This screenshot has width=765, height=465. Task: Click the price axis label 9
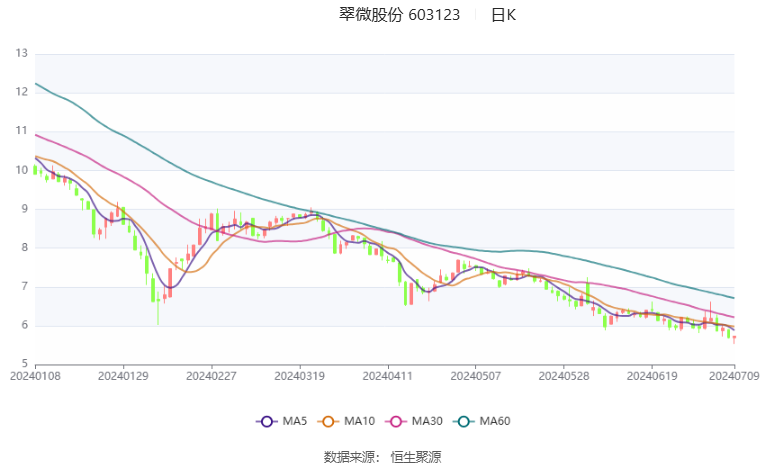point(24,209)
